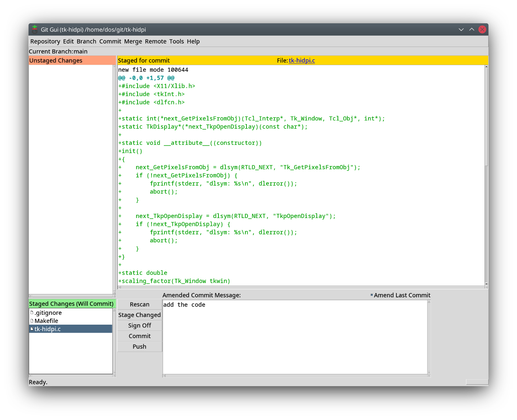Expand the Tools menu

177,41
